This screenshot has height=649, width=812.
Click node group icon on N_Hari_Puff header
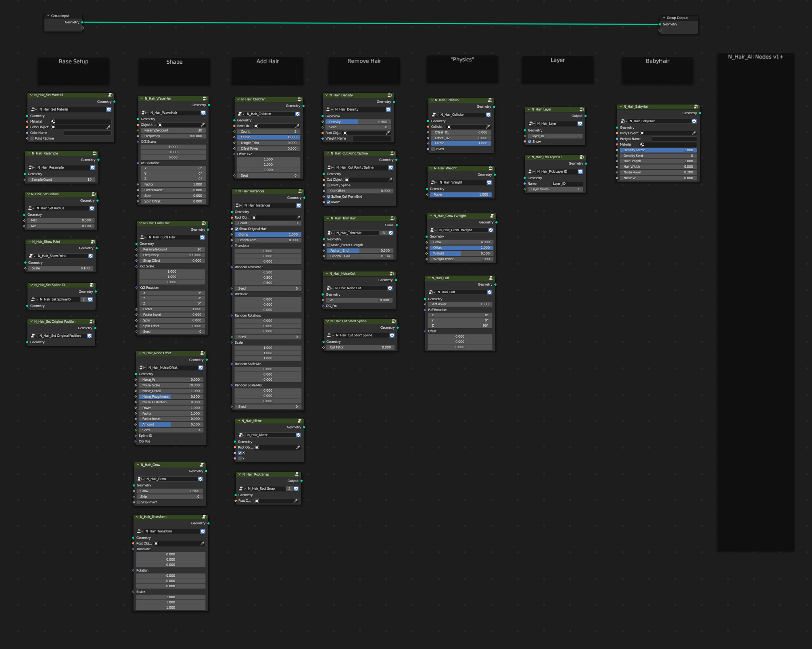tap(491, 278)
